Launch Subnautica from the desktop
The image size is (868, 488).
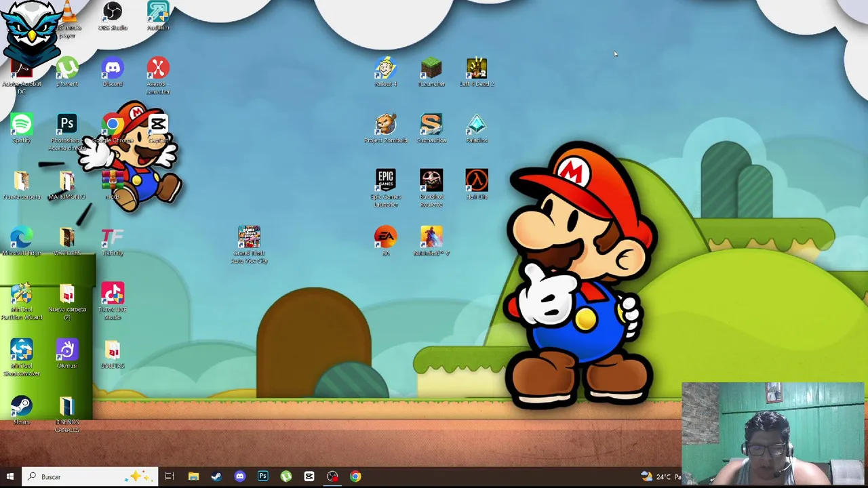(431, 129)
